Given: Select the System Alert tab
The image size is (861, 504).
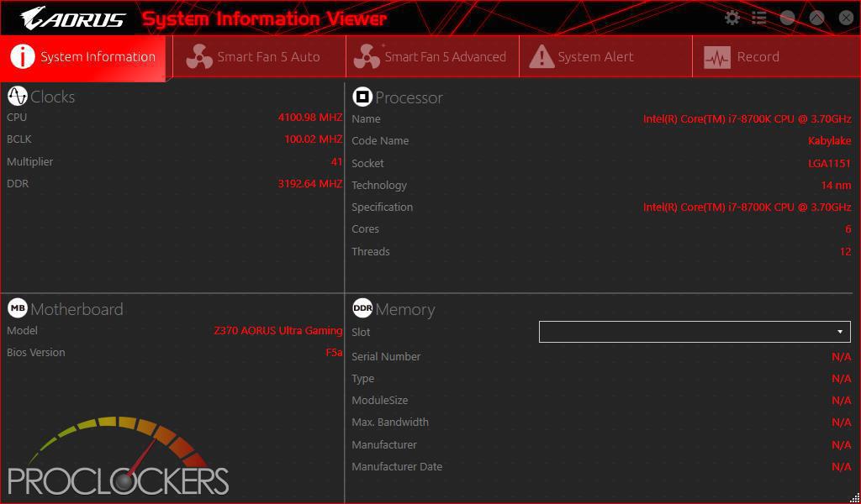Looking at the screenshot, I should [605, 57].
